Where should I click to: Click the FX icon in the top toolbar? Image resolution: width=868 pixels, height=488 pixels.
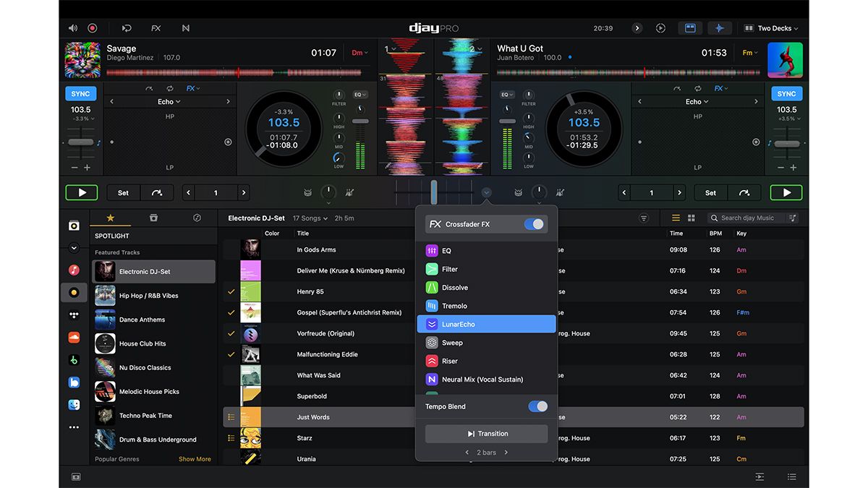(156, 27)
